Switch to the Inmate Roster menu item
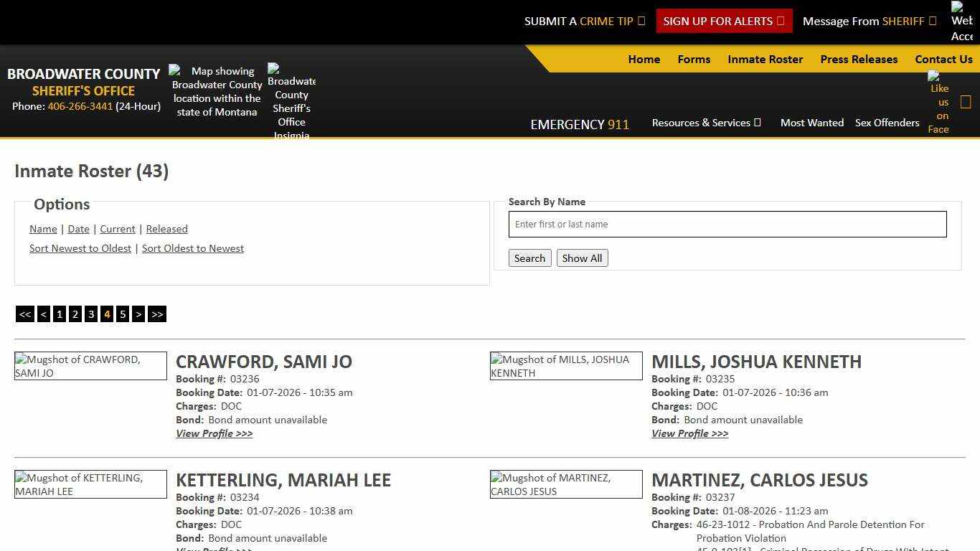Viewport: 980px width, 551px height. (x=765, y=60)
